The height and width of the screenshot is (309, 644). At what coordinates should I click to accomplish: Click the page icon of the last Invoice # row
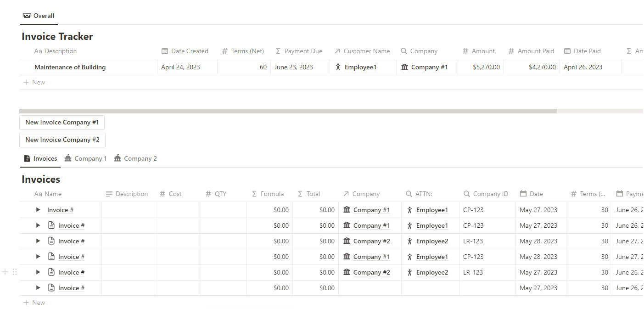coord(51,288)
